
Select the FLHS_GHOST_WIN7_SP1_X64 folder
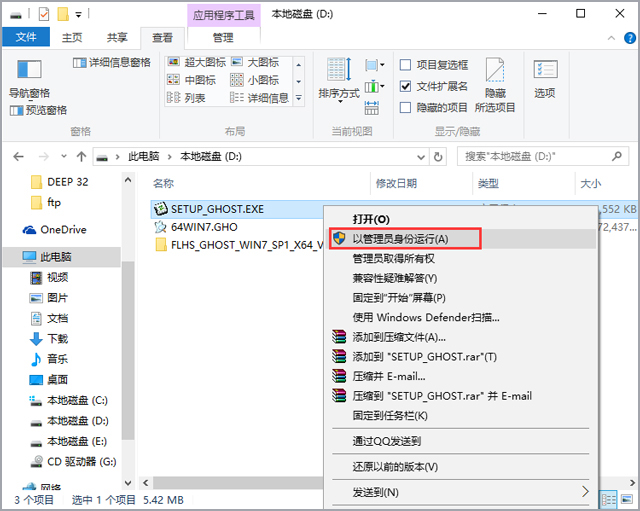[x=239, y=245]
